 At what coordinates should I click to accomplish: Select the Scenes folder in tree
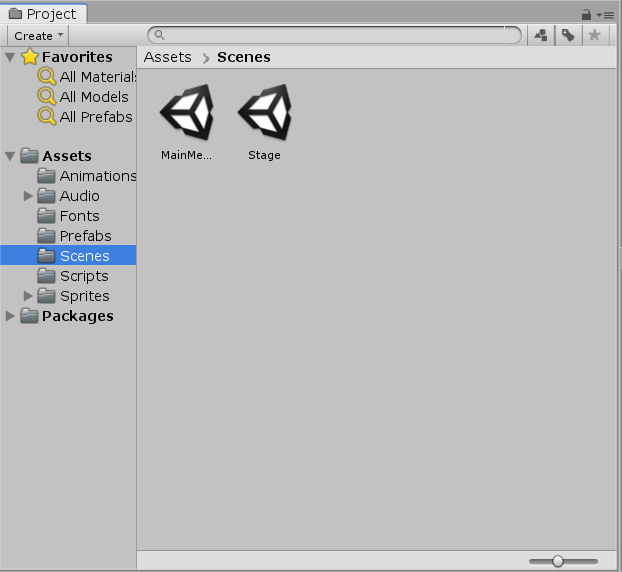point(68,256)
